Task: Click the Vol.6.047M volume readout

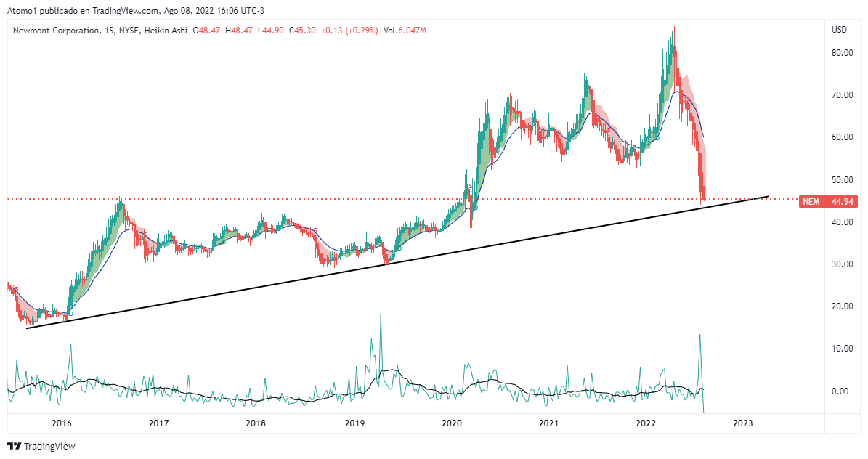Action: click(x=405, y=31)
